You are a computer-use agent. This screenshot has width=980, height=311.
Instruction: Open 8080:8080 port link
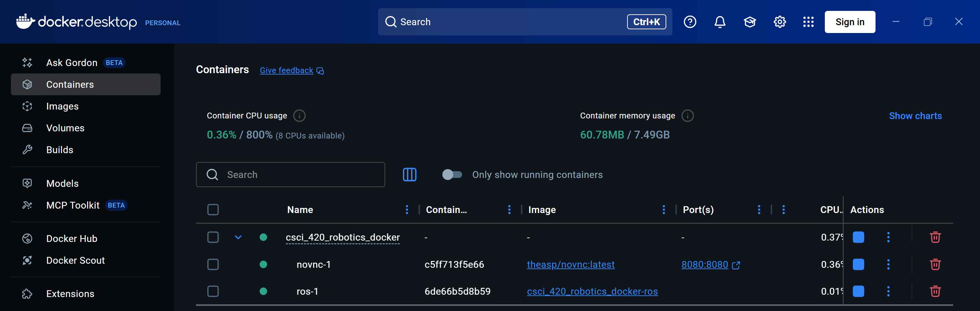coord(705,265)
